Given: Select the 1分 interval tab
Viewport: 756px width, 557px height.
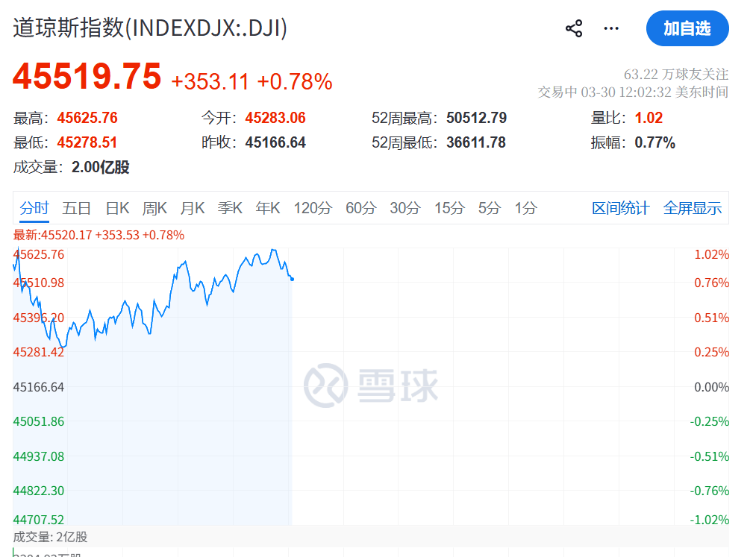Looking at the screenshot, I should [x=525, y=209].
